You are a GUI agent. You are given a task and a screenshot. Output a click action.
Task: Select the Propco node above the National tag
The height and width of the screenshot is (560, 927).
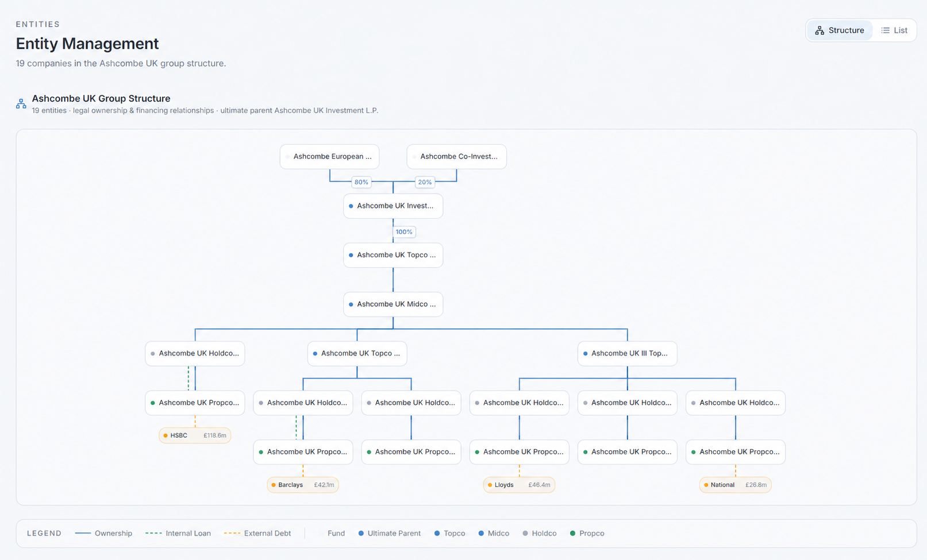(x=735, y=452)
